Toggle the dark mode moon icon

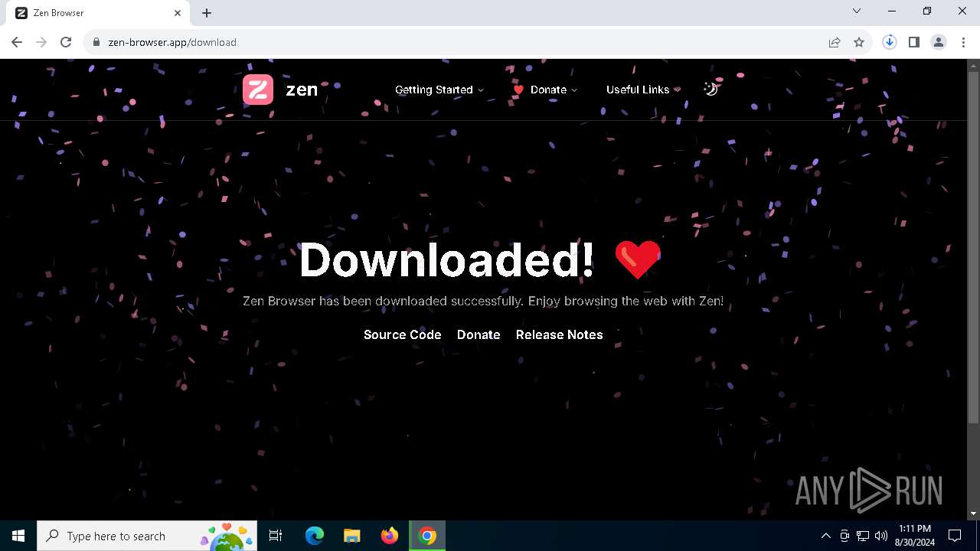(x=710, y=89)
